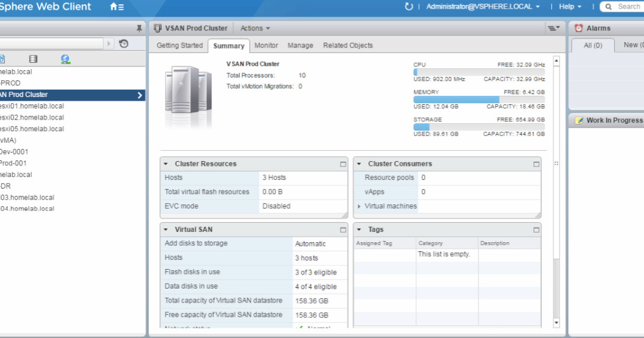This screenshot has height=338, width=644.
Task: Open the Getting Started tab
Action: (179, 46)
